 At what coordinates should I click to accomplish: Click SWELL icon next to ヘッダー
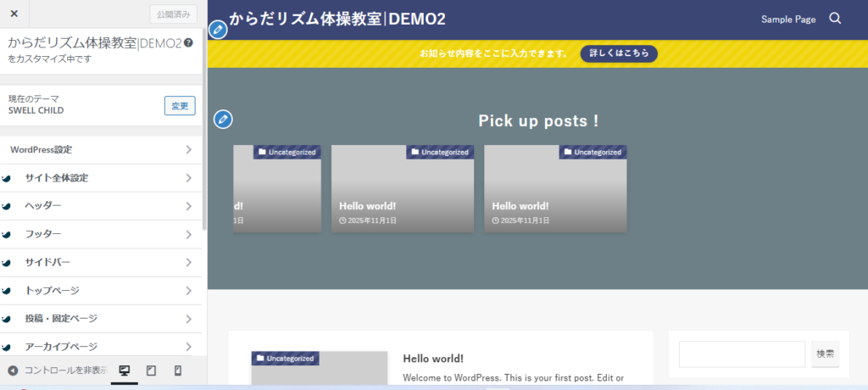tap(7, 206)
